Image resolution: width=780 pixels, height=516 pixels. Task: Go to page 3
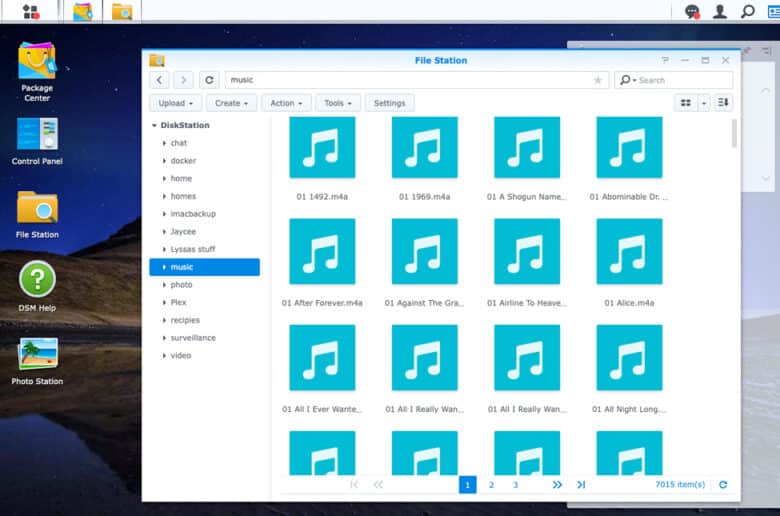(515, 485)
